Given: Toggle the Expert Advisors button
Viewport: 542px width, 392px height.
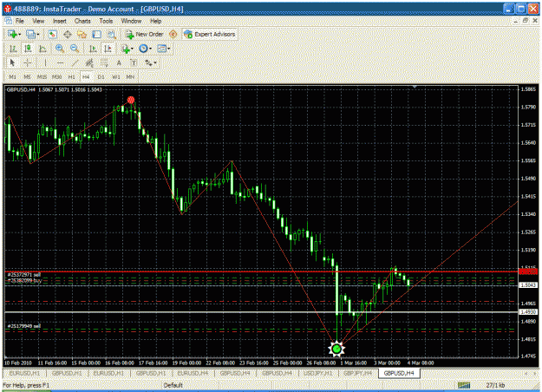Looking at the screenshot, I should (210, 34).
